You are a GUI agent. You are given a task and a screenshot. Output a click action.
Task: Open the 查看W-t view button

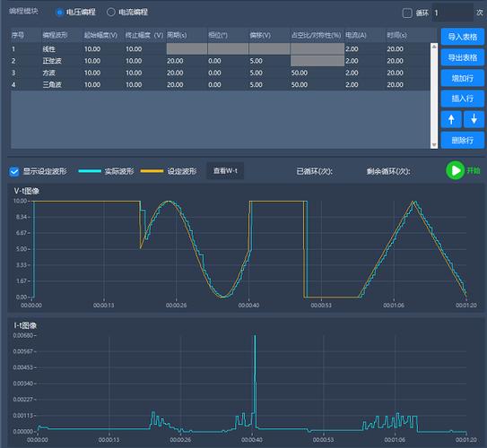225,170
